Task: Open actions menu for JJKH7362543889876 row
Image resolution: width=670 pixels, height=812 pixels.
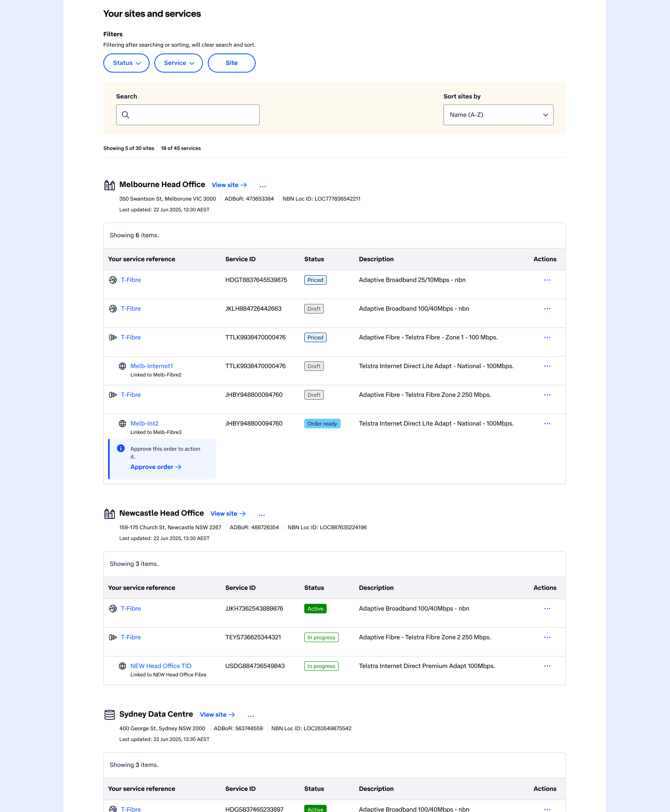Action: click(547, 609)
